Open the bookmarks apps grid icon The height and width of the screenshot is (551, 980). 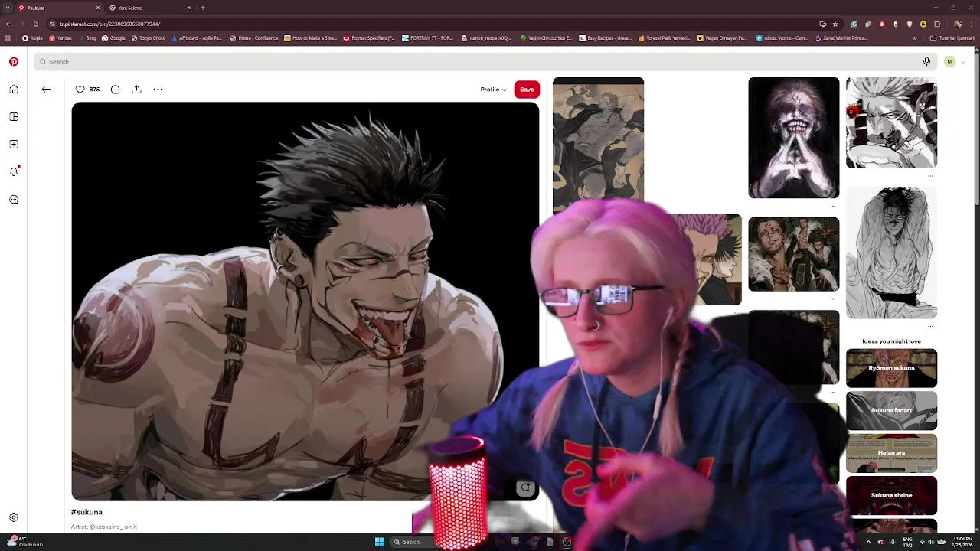pyautogui.click(x=8, y=38)
